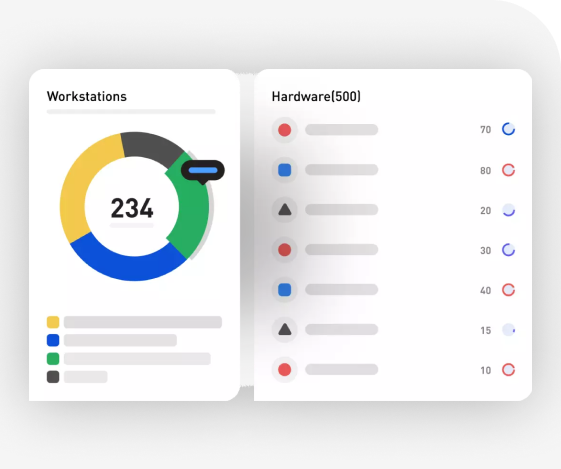This screenshot has height=469, width=561.
Task: Click the purple progress ring beside 30
Action: 508,250
